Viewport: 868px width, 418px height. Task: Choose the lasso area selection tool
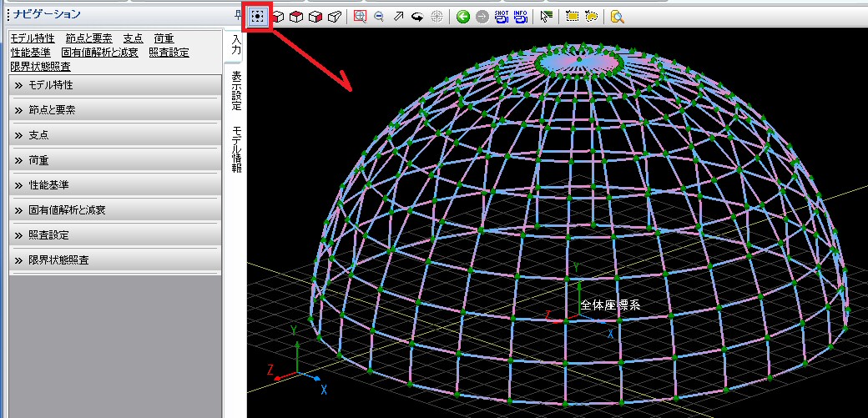[591, 18]
